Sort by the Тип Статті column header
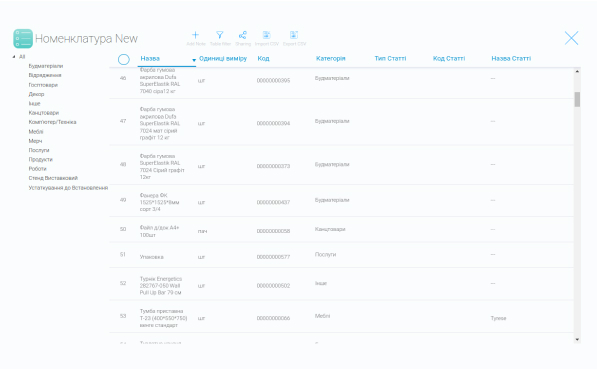Image resolution: width=597 pixels, height=369 pixels. click(390, 59)
